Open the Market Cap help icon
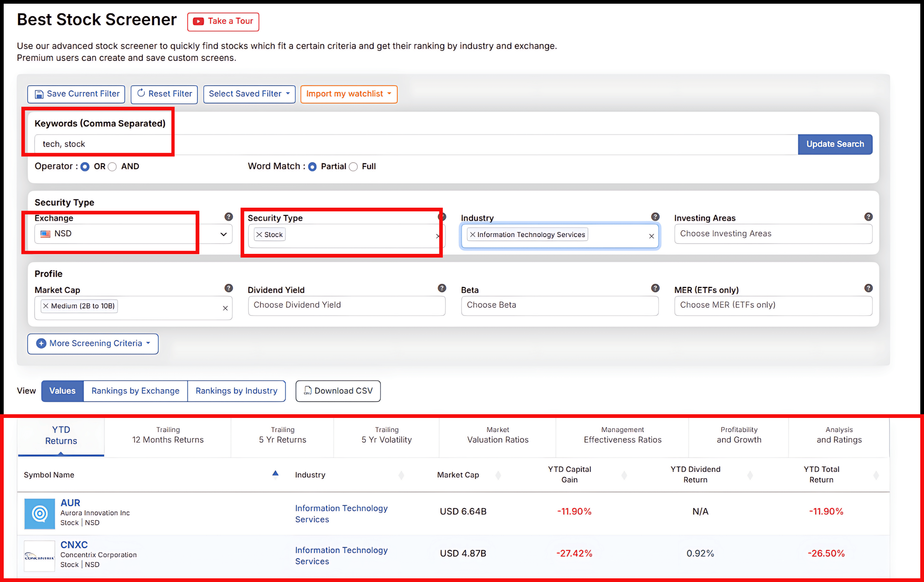924x582 pixels. (228, 288)
